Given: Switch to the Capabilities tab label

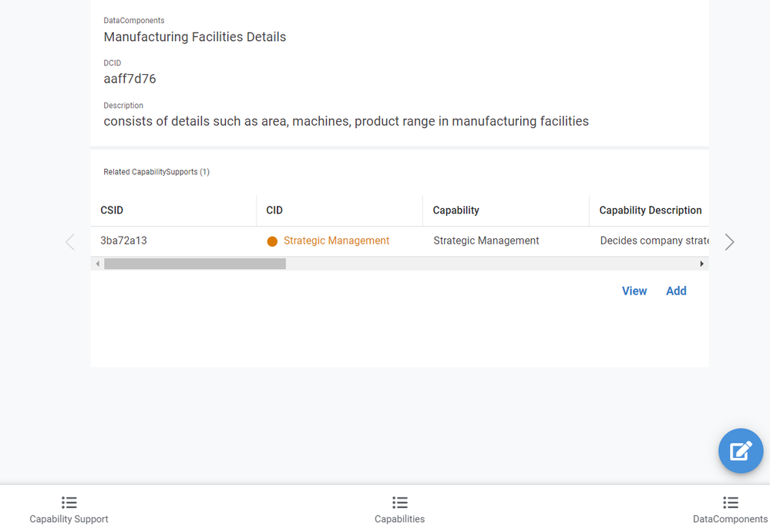Looking at the screenshot, I should pyautogui.click(x=400, y=519).
